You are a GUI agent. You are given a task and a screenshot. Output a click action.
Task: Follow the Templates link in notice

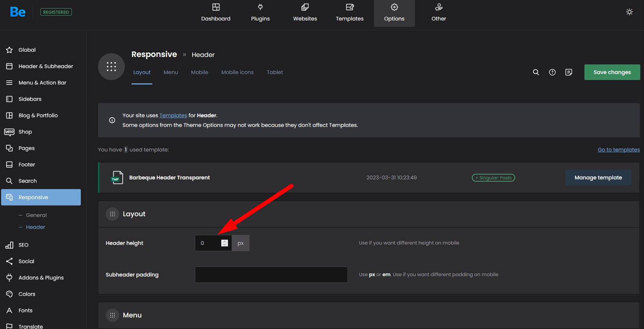click(x=173, y=115)
